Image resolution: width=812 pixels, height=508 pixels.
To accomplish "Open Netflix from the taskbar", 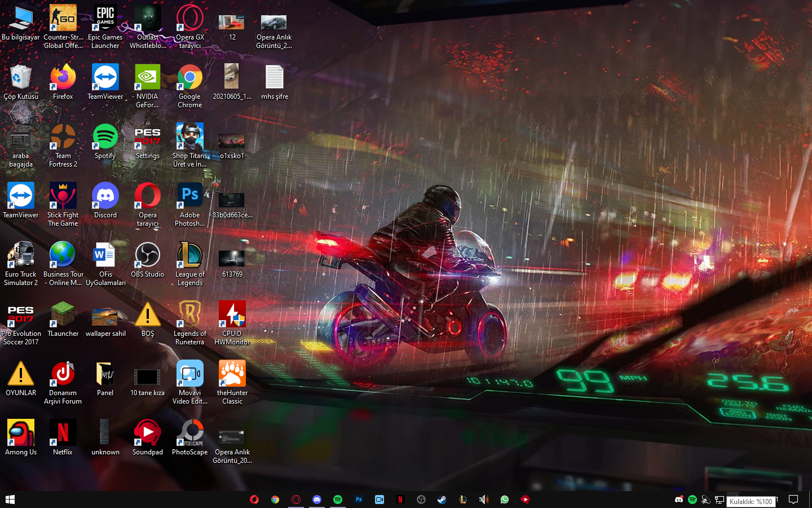I will (400, 500).
